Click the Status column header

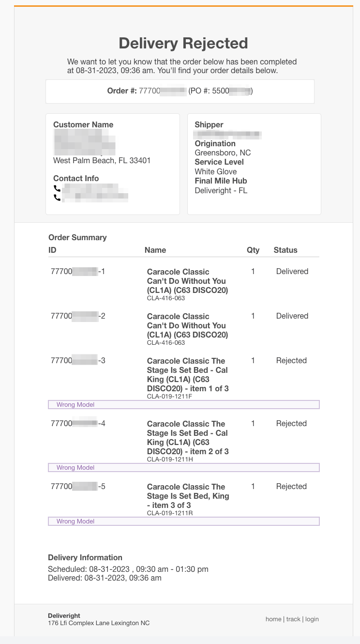tap(285, 250)
